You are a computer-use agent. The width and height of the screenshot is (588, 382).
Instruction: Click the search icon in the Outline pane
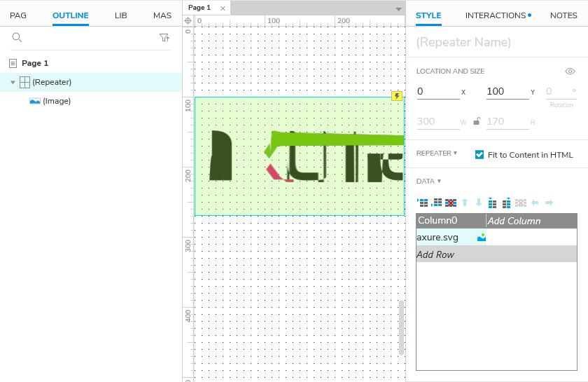coord(17,37)
